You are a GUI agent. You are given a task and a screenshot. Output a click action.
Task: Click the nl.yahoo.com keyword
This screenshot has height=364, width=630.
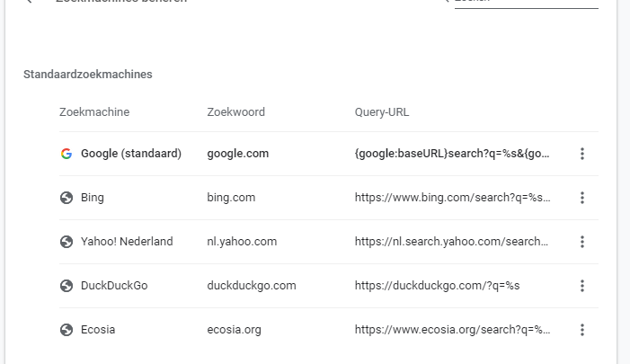tap(242, 242)
